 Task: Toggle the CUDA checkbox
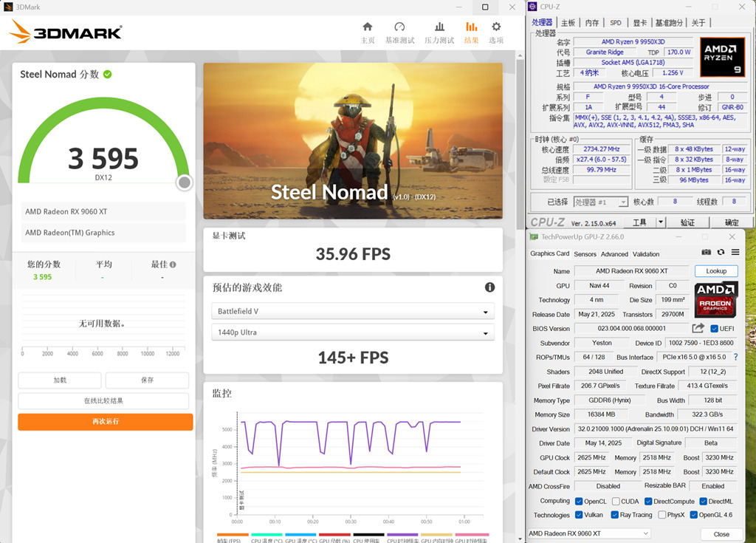click(614, 501)
